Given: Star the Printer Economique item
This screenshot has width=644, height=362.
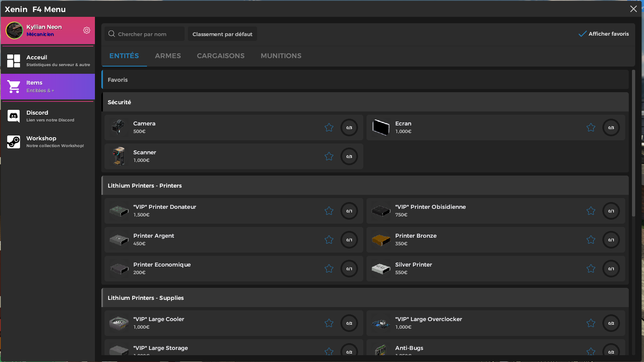Looking at the screenshot, I should [x=329, y=269].
